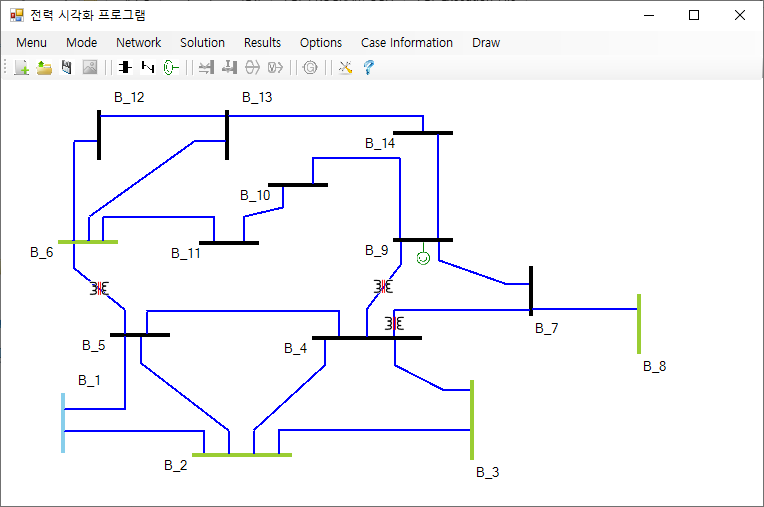Open the Options menu
This screenshot has width=764, height=507.
click(x=321, y=43)
